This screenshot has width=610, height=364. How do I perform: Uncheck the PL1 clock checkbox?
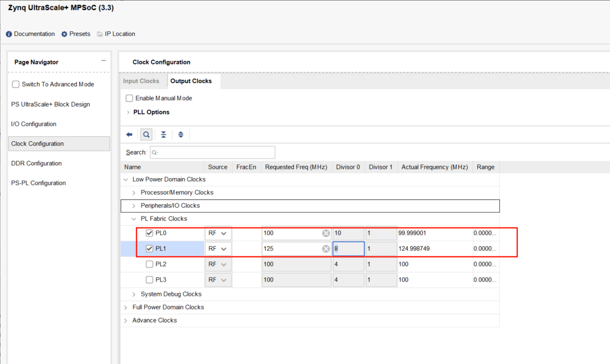(149, 249)
